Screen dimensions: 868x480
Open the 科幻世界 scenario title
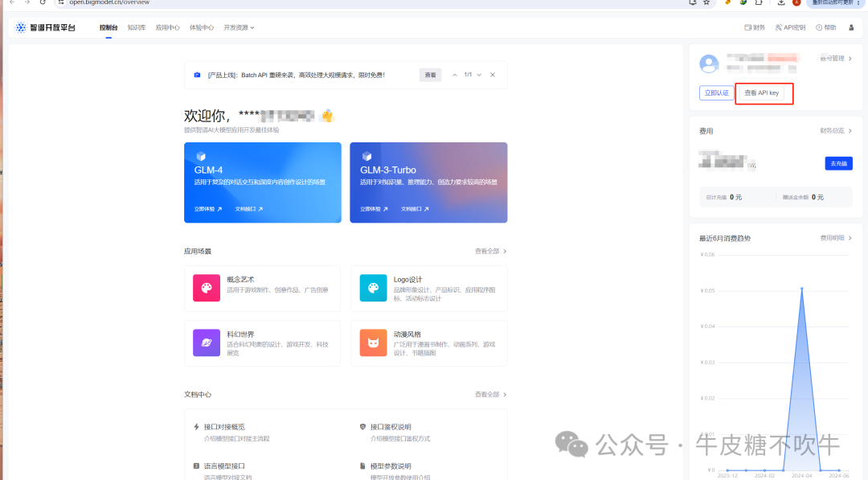point(240,334)
